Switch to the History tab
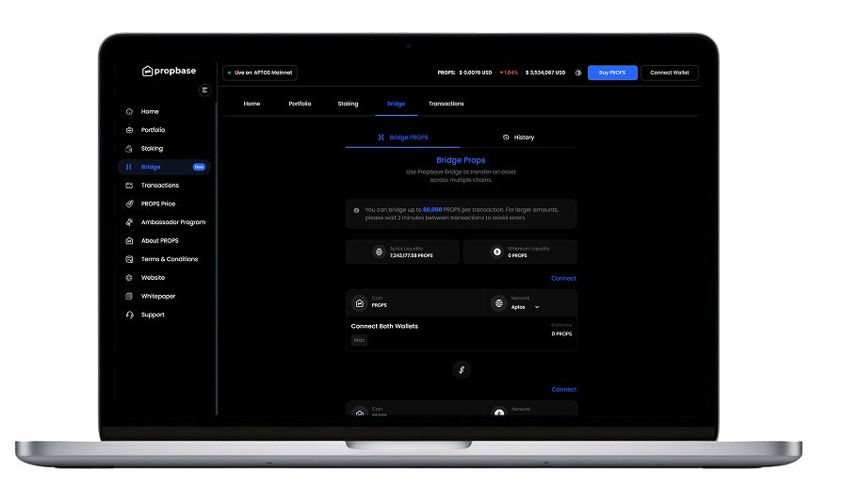The height and width of the screenshot is (504, 845). pos(518,138)
